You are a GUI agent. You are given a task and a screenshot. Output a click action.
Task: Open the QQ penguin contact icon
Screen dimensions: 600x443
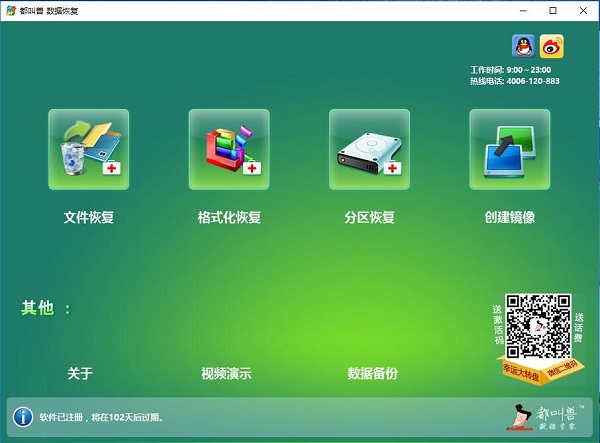click(522, 45)
